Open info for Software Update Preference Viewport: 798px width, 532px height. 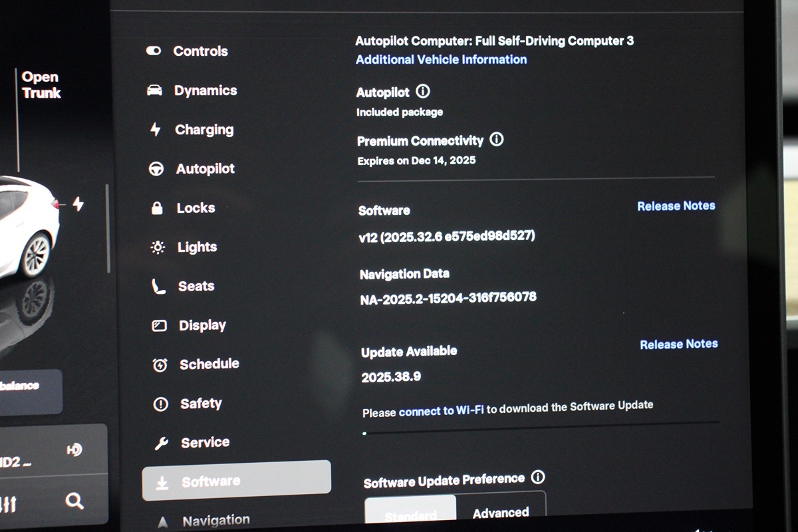538,477
